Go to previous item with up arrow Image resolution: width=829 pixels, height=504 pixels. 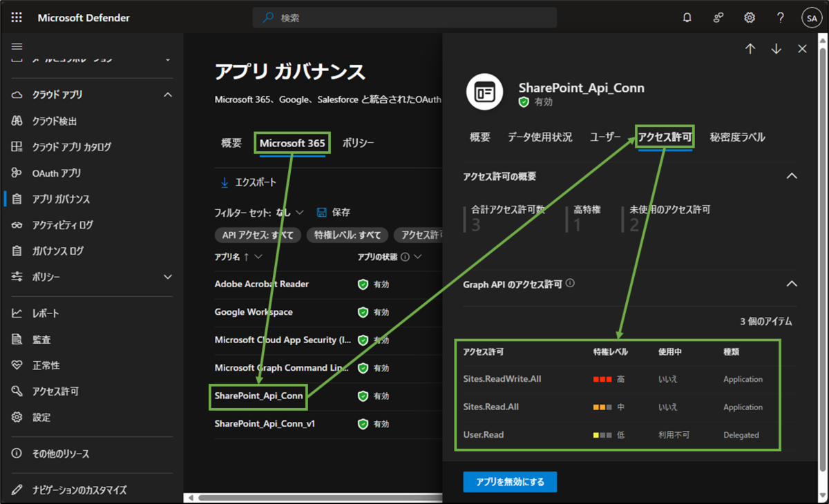click(750, 48)
